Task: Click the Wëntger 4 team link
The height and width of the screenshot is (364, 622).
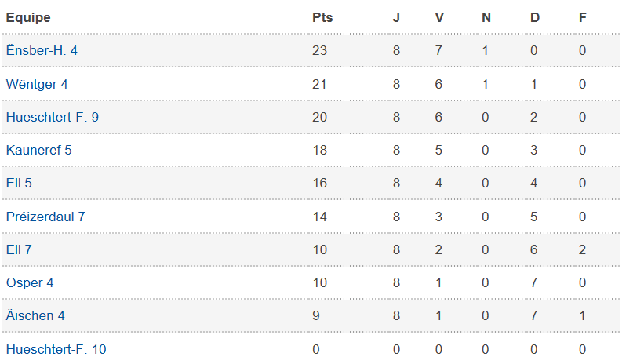Action: tap(37, 84)
